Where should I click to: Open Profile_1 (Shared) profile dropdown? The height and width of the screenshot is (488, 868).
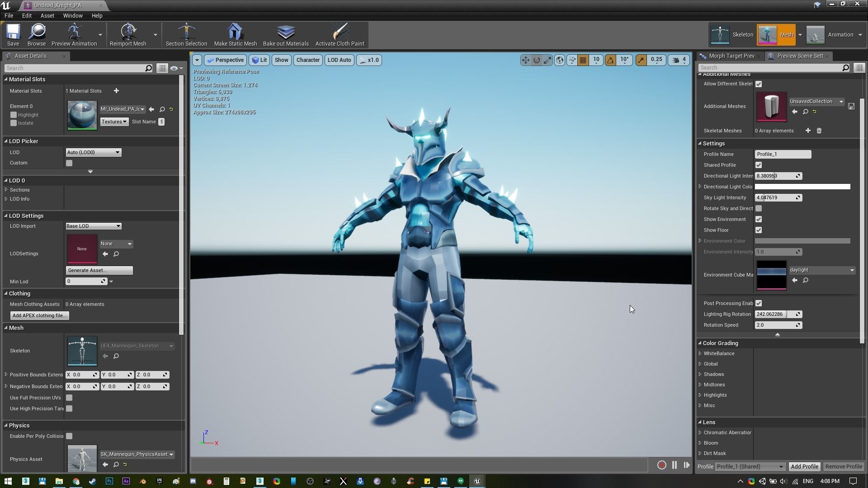click(x=750, y=467)
